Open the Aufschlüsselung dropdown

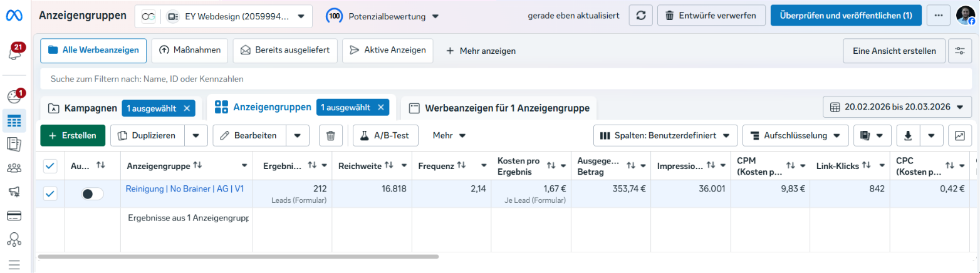pos(796,135)
